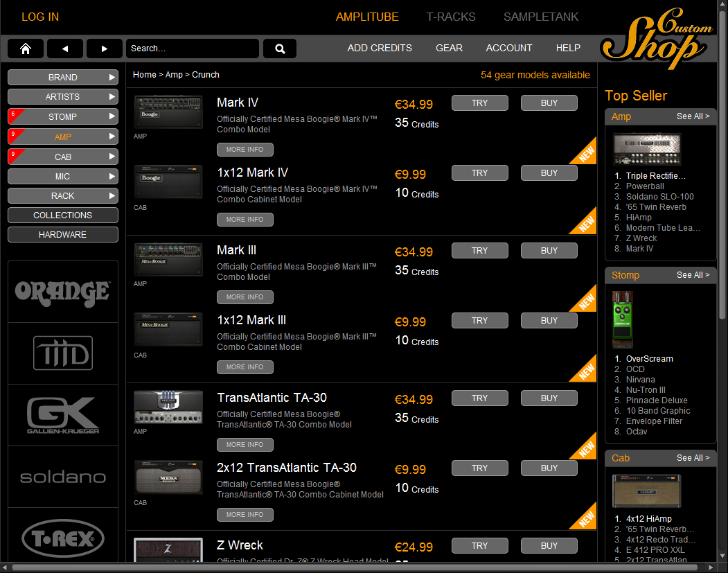Open Pinnacle Deluxe in Stomp top sellers

click(657, 400)
